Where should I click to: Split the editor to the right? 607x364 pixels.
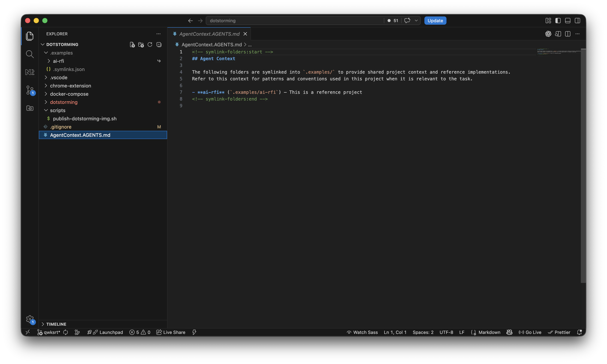pos(568,34)
